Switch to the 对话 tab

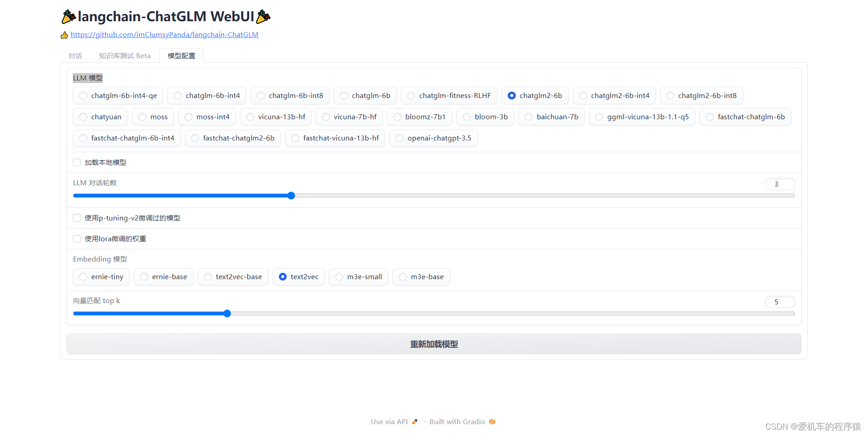pos(75,56)
